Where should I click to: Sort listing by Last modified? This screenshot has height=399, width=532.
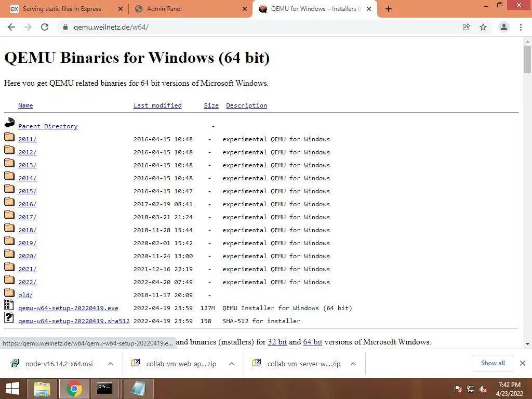click(157, 105)
